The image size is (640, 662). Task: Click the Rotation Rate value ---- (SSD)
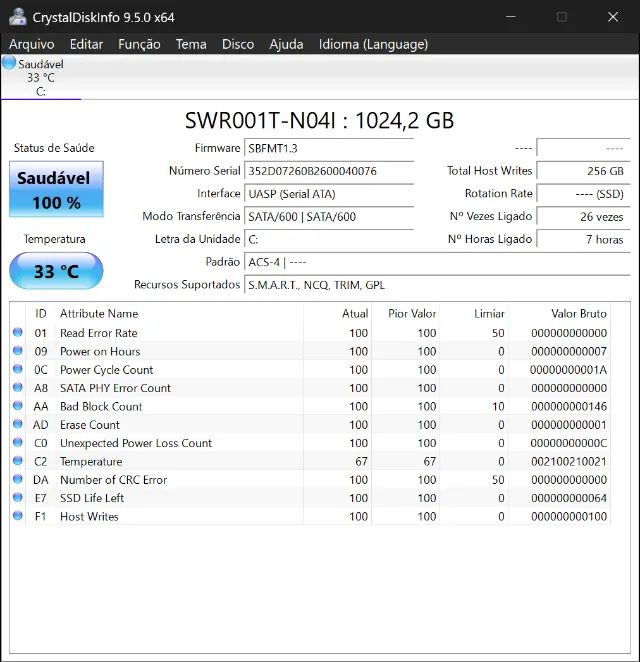tap(583, 194)
